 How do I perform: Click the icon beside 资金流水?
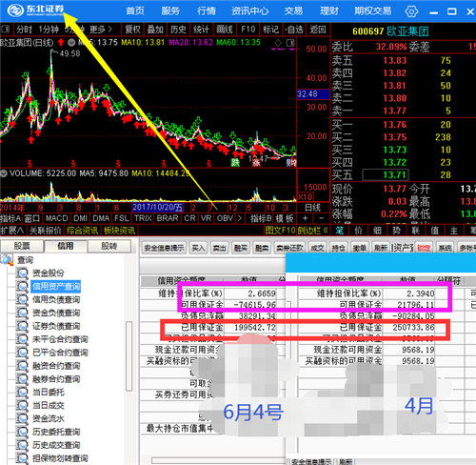pos(22,418)
